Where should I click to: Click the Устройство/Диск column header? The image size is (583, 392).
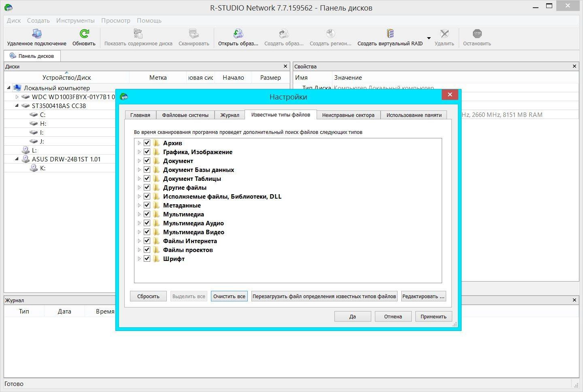coord(67,77)
